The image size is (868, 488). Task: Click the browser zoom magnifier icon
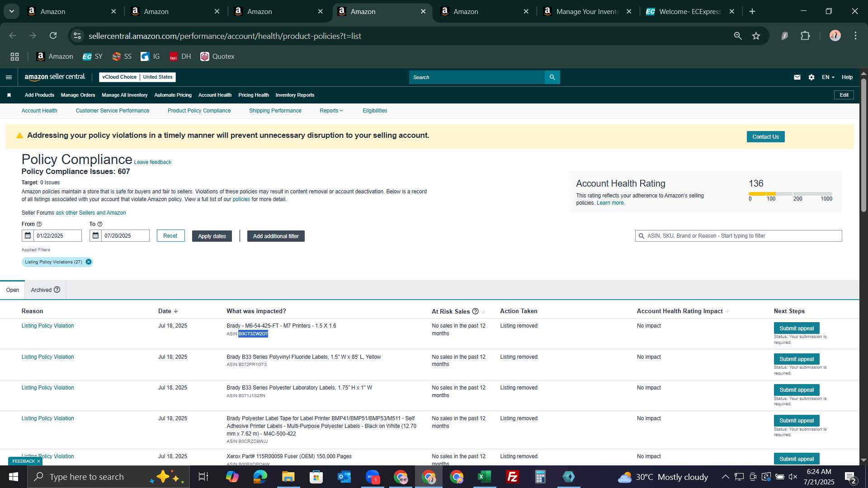tap(738, 36)
